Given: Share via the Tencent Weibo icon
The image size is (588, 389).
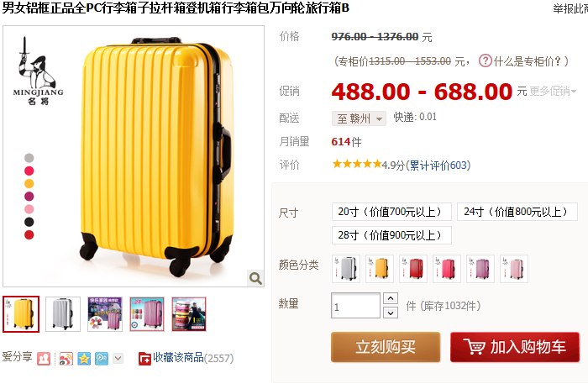Looking at the screenshot, I should coord(102,359).
